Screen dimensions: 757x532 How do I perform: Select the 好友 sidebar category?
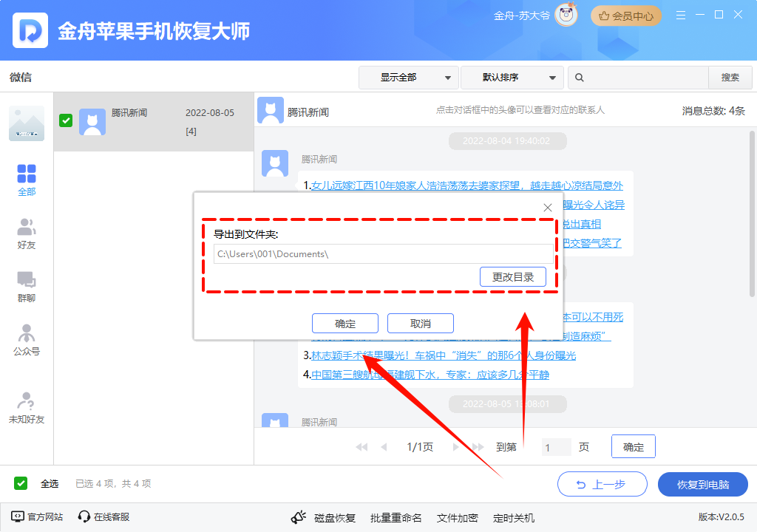coord(27,233)
